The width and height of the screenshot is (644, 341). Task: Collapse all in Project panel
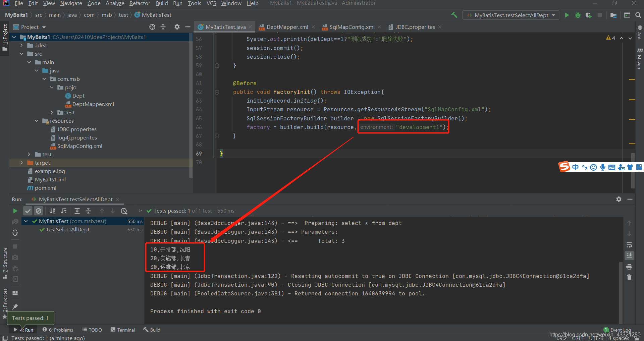(163, 27)
